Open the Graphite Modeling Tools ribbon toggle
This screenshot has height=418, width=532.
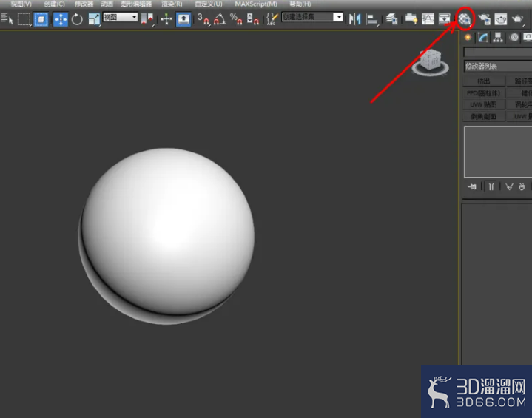click(x=411, y=19)
